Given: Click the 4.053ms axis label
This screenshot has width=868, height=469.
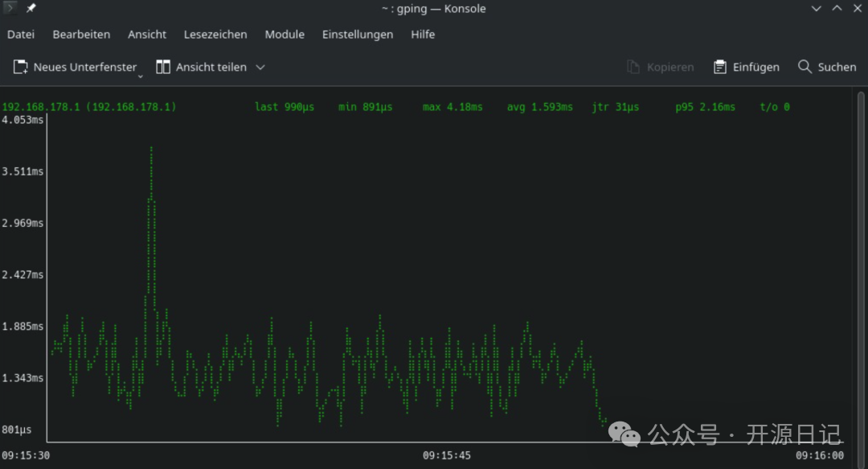Looking at the screenshot, I should coord(23,120).
